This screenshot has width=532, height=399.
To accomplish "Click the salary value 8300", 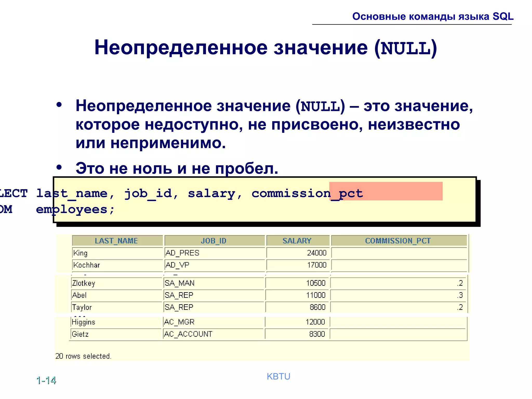I will pyautogui.click(x=317, y=334).
